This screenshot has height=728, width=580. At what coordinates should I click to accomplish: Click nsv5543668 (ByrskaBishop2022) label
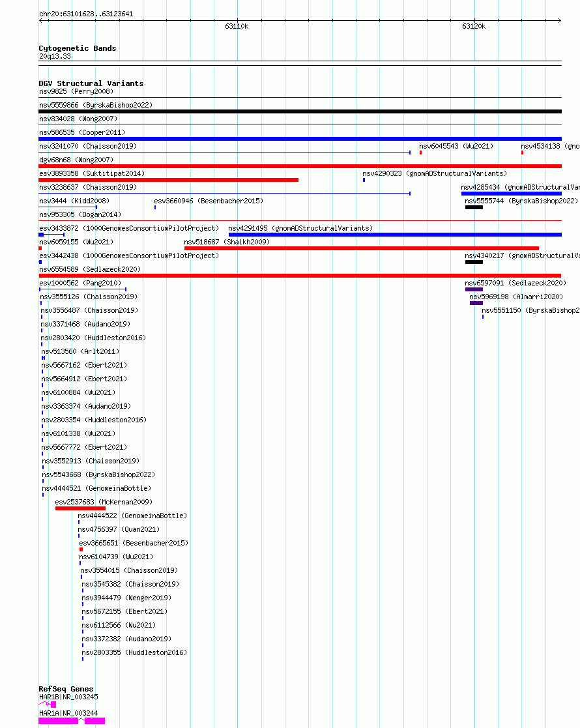pos(98,475)
